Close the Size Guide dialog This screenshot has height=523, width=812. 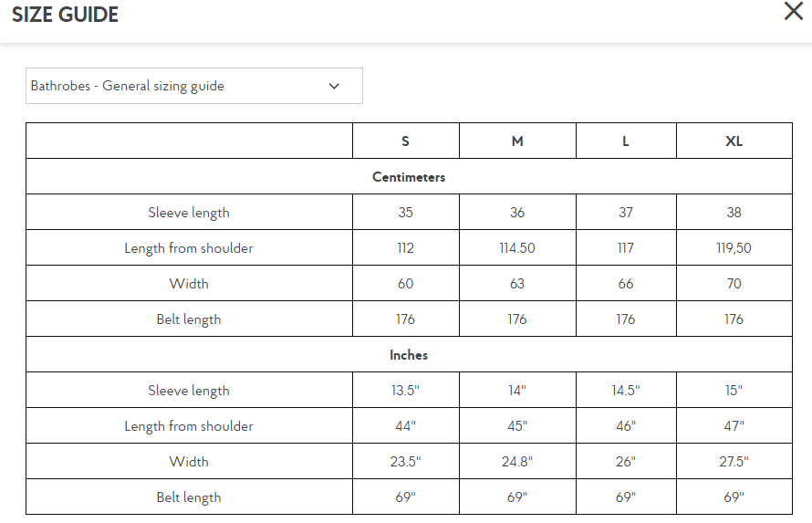coord(794,11)
